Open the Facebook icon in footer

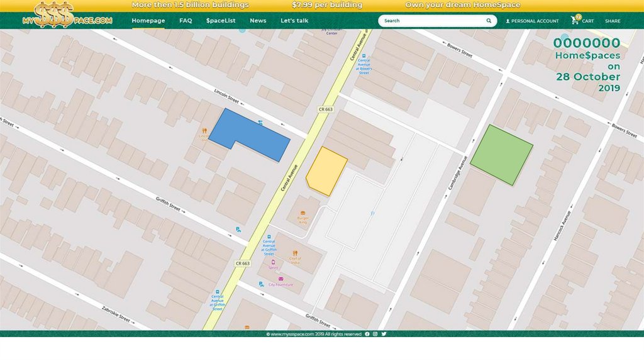[367, 334]
